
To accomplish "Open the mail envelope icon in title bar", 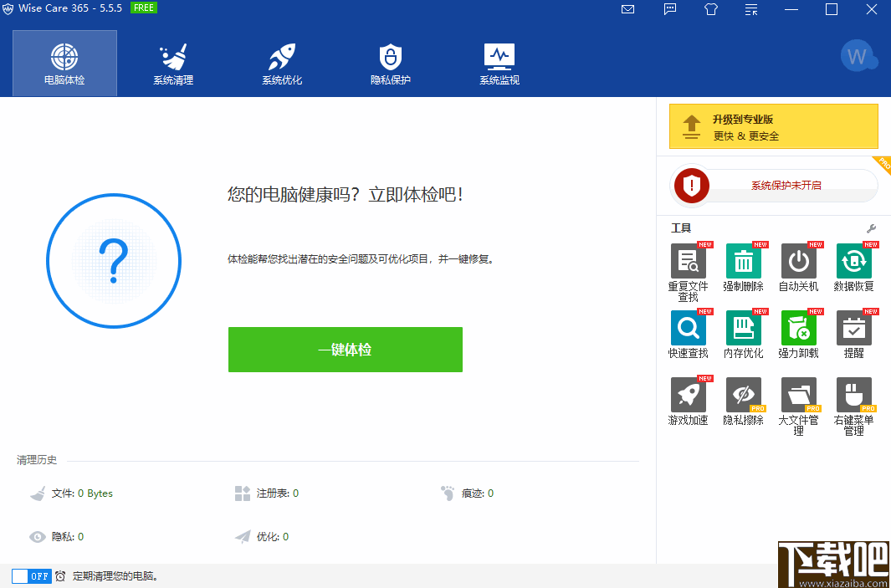I will click(627, 9).
